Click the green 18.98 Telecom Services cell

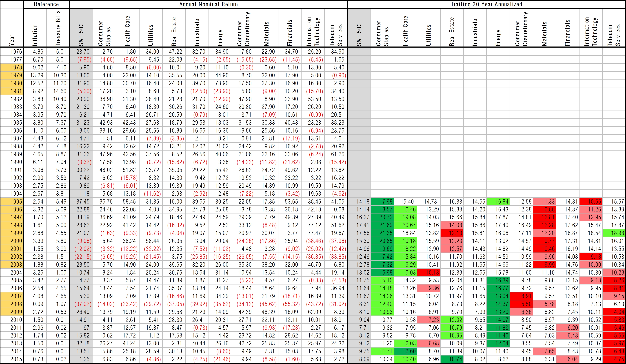tap(614, 233)
